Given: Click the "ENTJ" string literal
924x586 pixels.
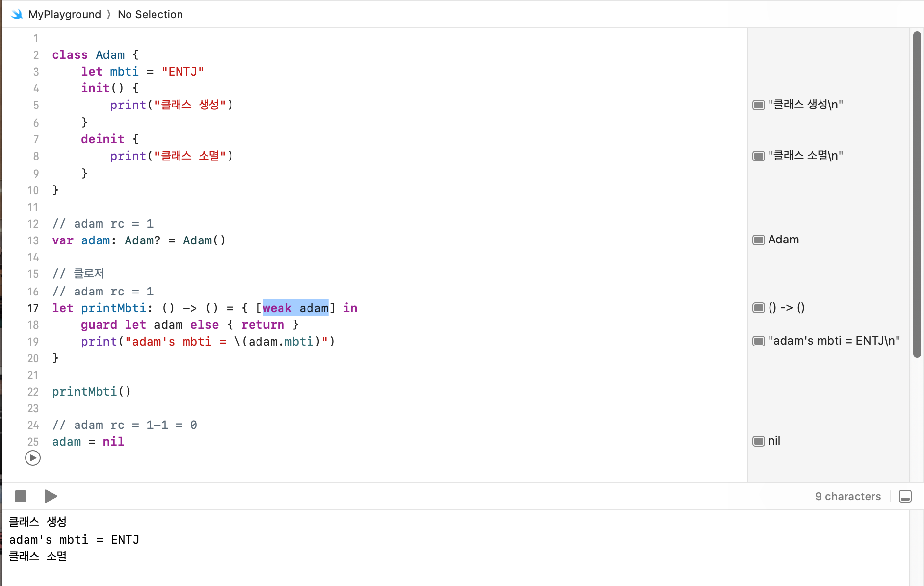Looking at the screenshot, I should 182,72.
